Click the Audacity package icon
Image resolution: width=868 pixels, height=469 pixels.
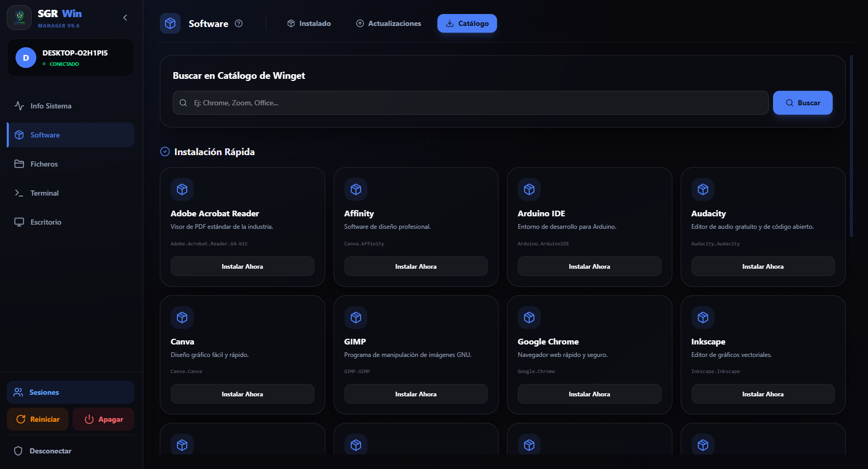point(703,189)
